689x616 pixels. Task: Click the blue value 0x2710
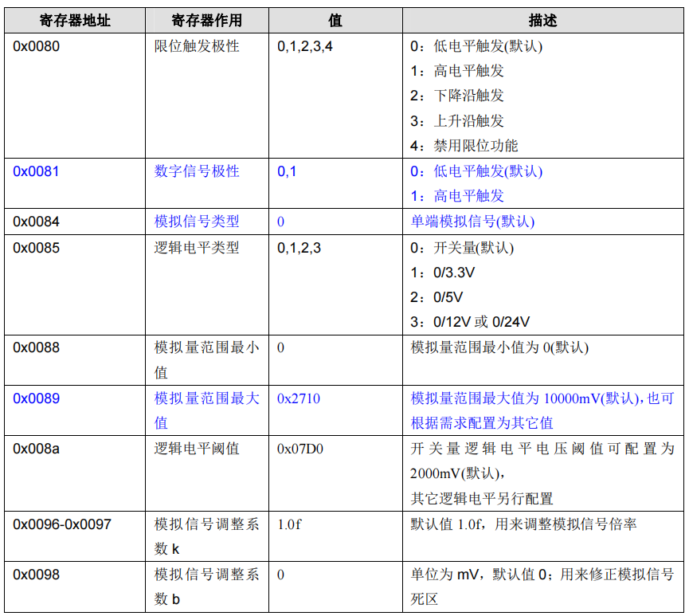pos(299,398)
